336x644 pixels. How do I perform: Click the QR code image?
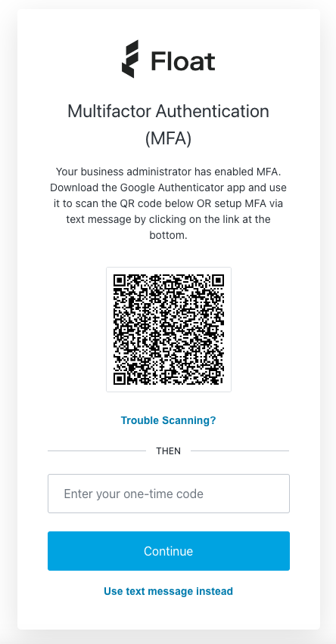pyautogui.click(x=169, y=330)
